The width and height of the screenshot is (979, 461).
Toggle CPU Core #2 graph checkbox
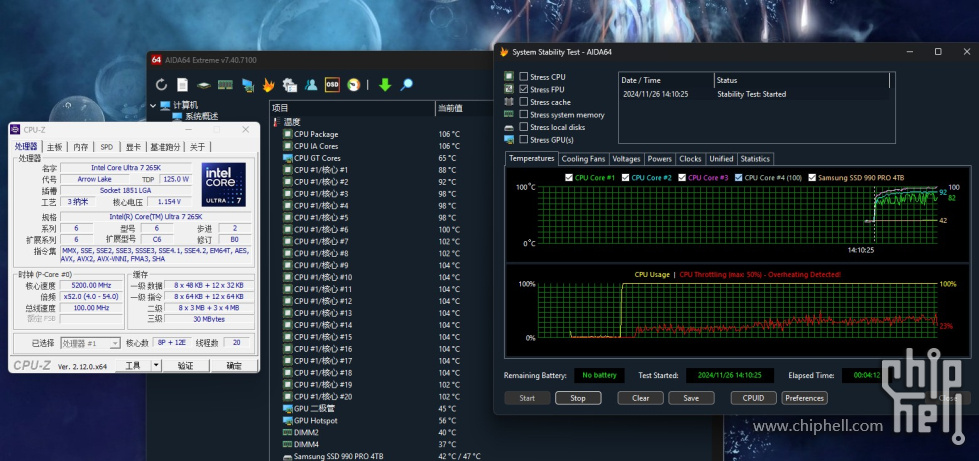click(x=626, y=177)
